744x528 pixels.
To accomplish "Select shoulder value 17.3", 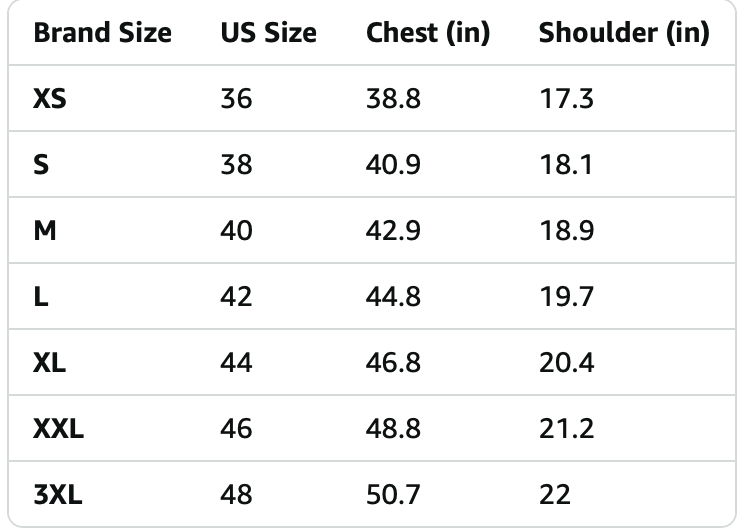I will tap(567, 99).
